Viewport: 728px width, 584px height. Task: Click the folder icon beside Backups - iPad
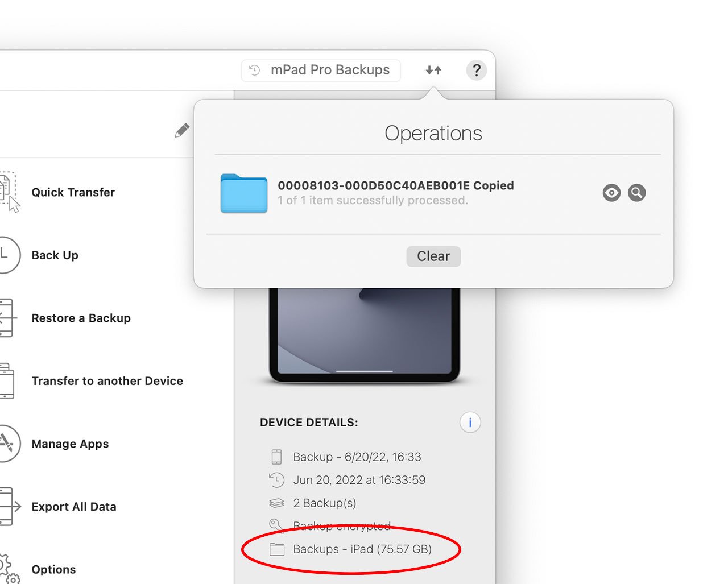(x=276, y=549)
